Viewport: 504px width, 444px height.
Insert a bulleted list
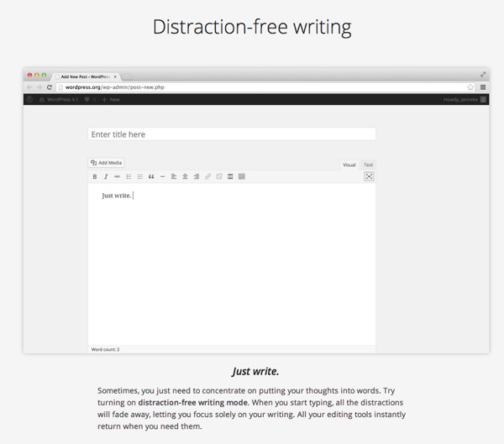129,176
